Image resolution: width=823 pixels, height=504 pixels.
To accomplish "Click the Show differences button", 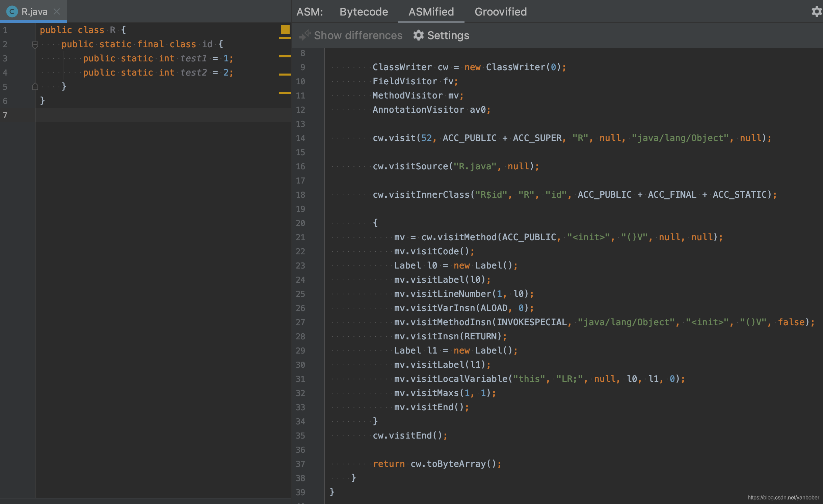I will pyautogui.click(x=357, y=35).
